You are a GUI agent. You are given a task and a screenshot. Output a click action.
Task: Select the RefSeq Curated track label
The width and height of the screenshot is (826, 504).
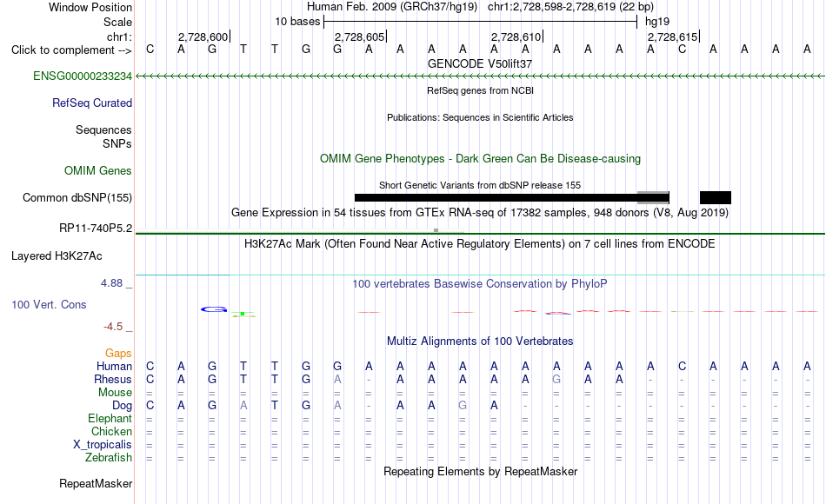91,103
